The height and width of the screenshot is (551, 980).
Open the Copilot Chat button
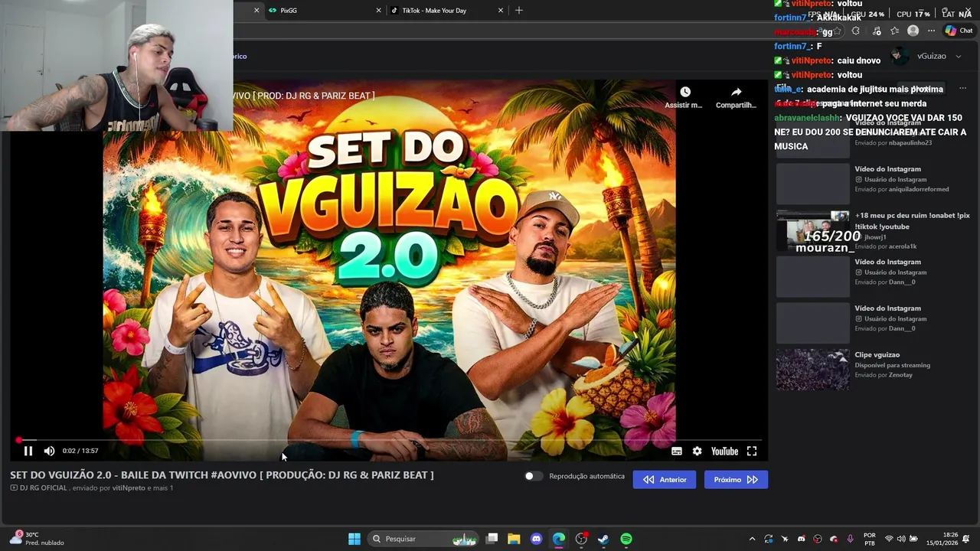pyautogui.click(x=959, y=31)
